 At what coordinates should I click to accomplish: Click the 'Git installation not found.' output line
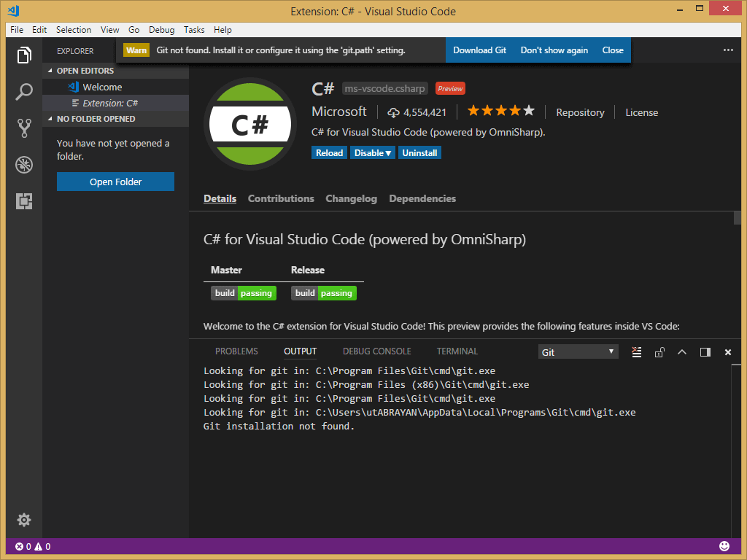pyautogui.click(x=279, y=426)
